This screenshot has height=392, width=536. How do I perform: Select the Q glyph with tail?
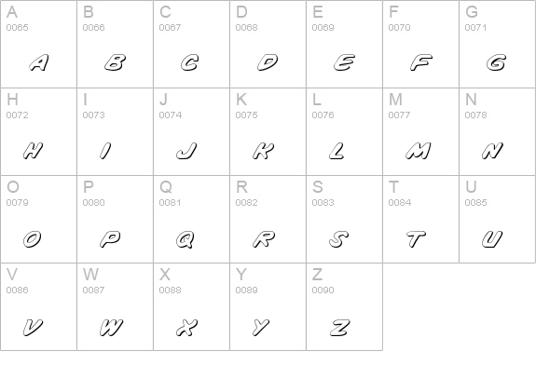coord(186,239)
